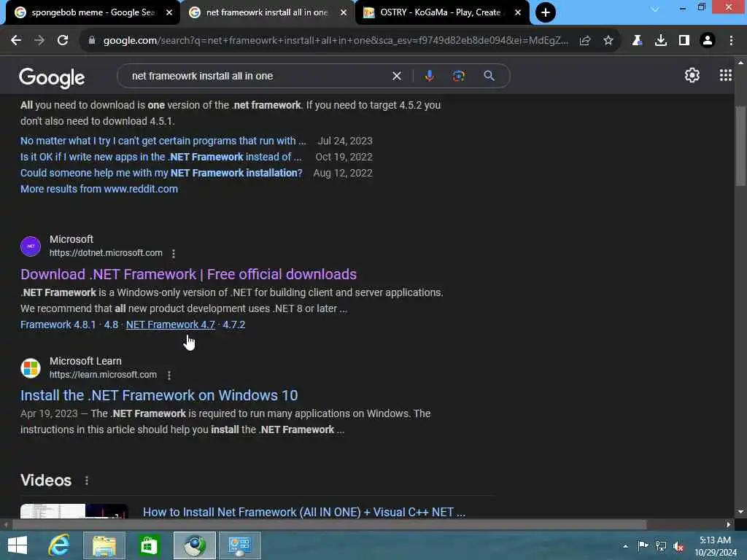The width and height of the screenshot is (747, 560).
Task: Open 'Could someone help me with my NET Framework installation?'
Action: click(x=161, y=173)
